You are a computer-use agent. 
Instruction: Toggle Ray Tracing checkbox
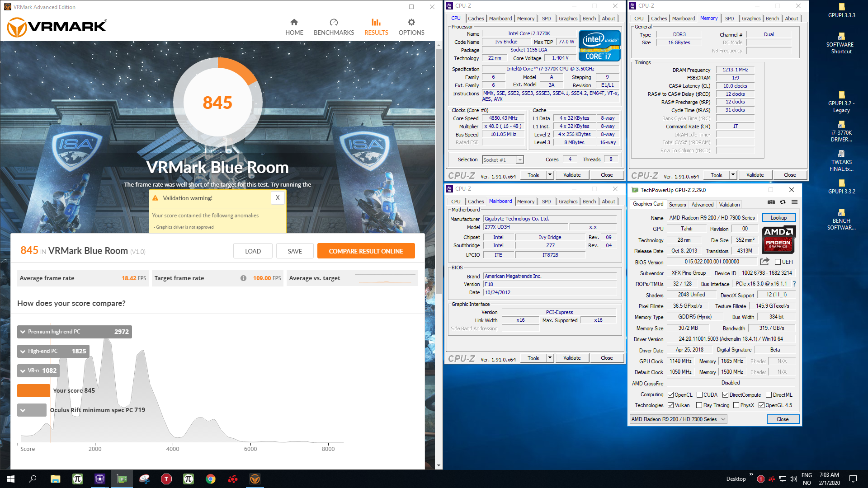[x=699, y=405]
